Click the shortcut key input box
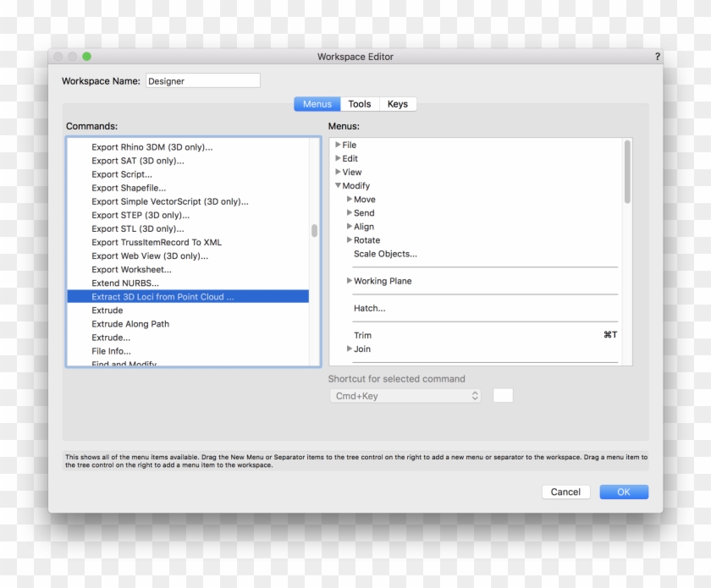 coord(503,396)
